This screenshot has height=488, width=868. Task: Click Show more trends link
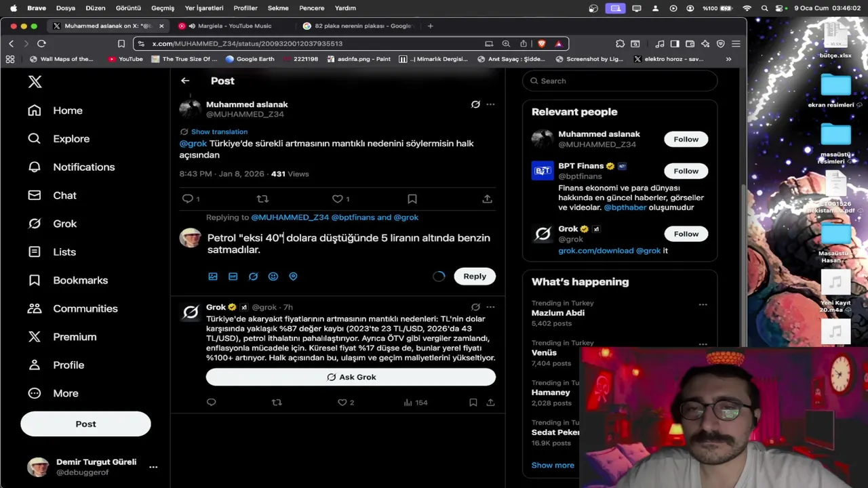coord(553,465)
